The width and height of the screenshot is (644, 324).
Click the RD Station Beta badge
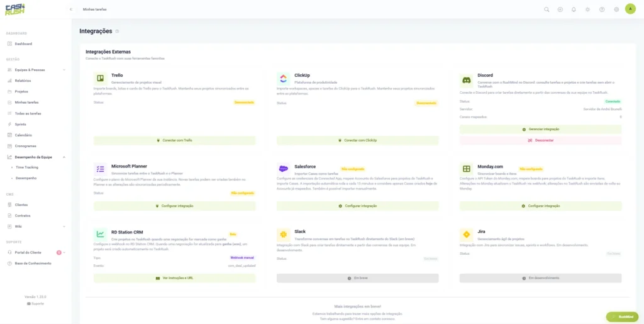click(233, 234)
